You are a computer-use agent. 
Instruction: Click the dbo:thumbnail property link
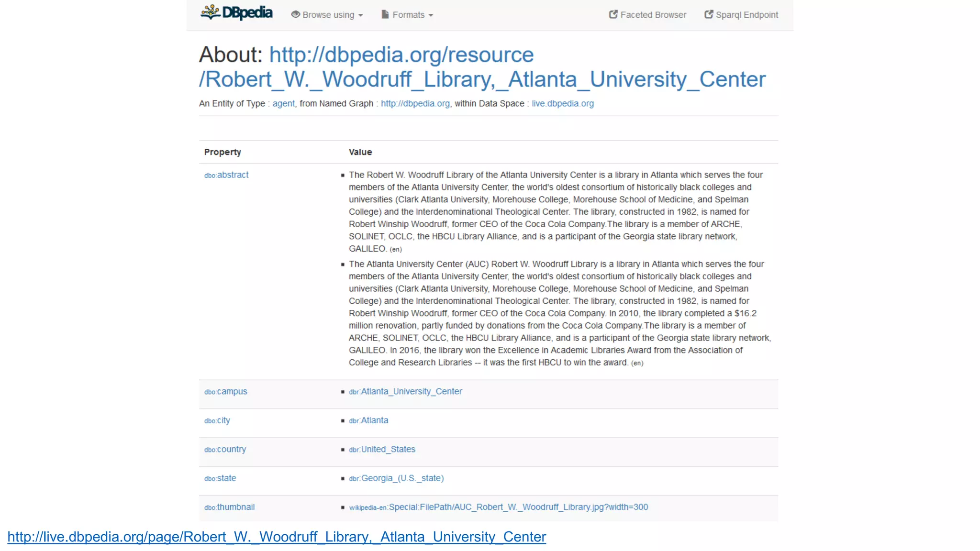coord(229,507)
